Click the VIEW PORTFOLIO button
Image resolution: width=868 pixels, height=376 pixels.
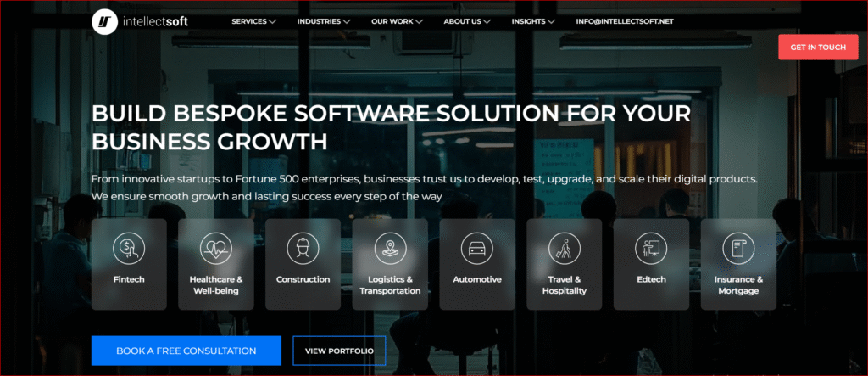click(339, 351)
